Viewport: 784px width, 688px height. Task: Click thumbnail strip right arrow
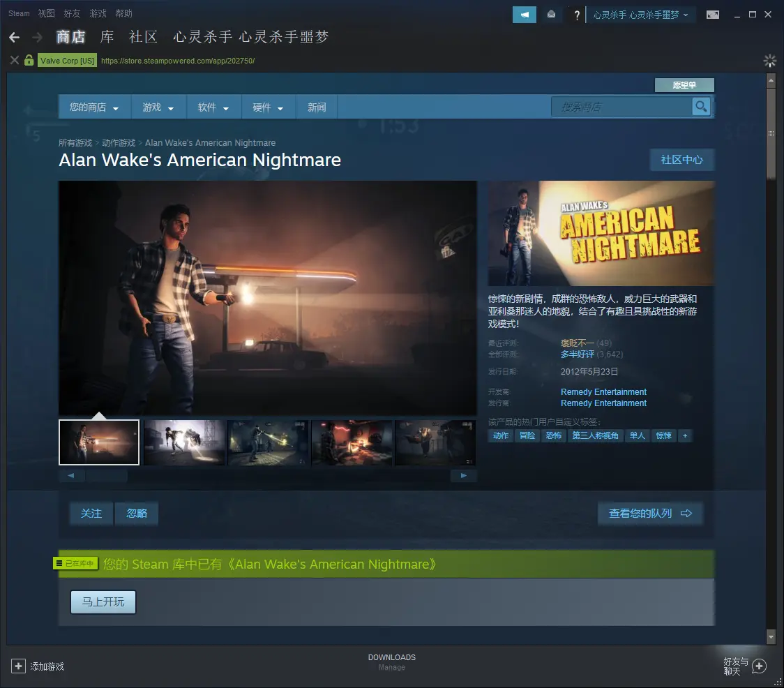(x=464, y=475)
